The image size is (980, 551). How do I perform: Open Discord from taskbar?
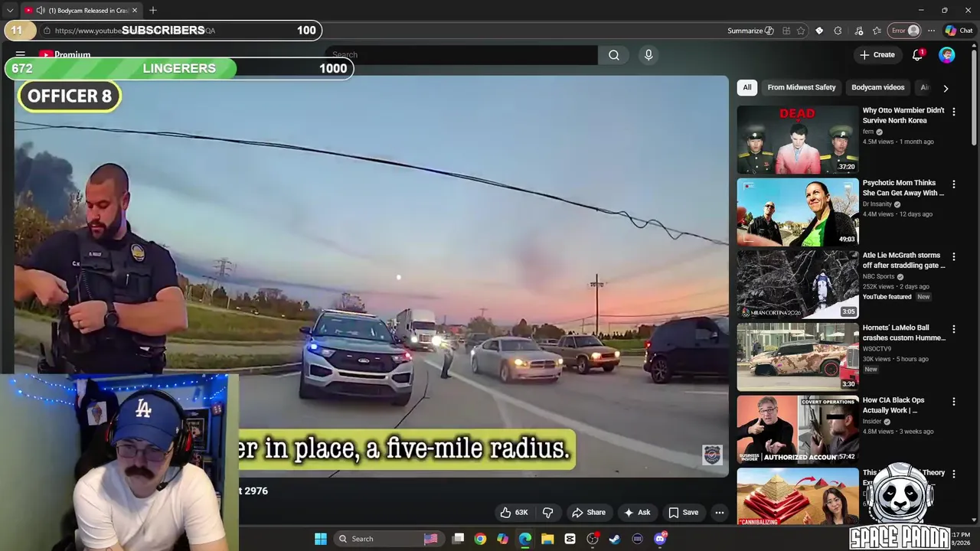click(x=660, y=539)
